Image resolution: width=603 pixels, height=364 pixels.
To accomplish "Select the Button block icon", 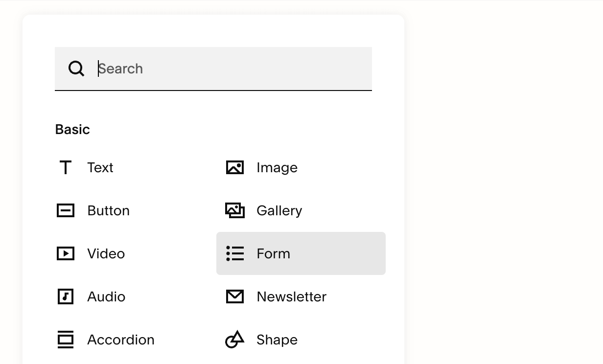I will point(65,210).
